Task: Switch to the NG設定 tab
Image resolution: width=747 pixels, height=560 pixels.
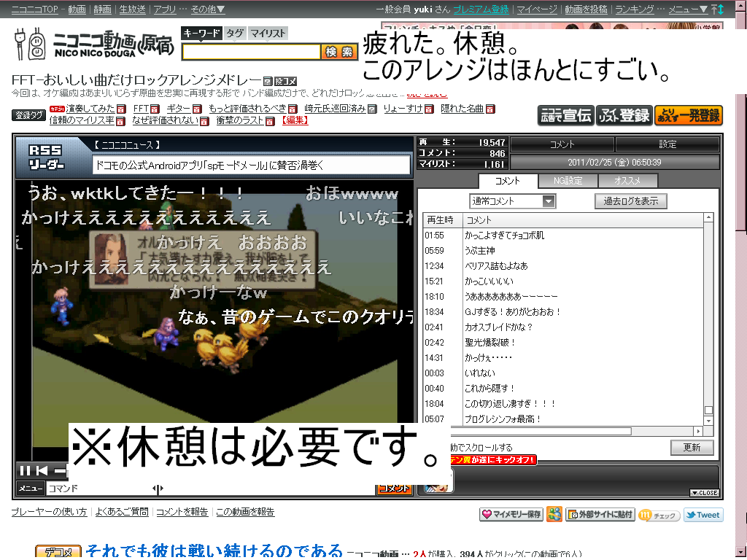Action: 568,181
